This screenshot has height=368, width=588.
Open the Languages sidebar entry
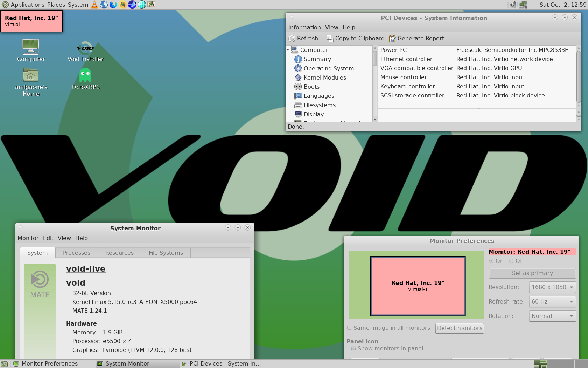[319, 96]
